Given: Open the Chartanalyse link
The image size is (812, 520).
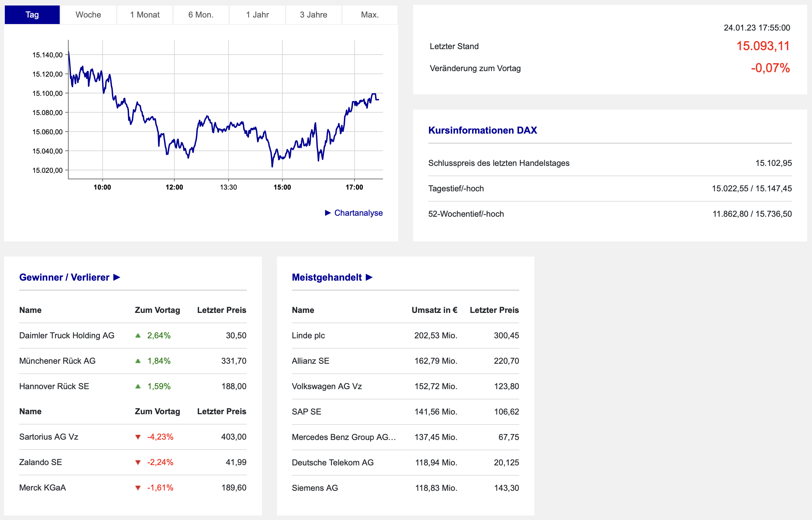Looking at the screenshot, I should [358, 213].
